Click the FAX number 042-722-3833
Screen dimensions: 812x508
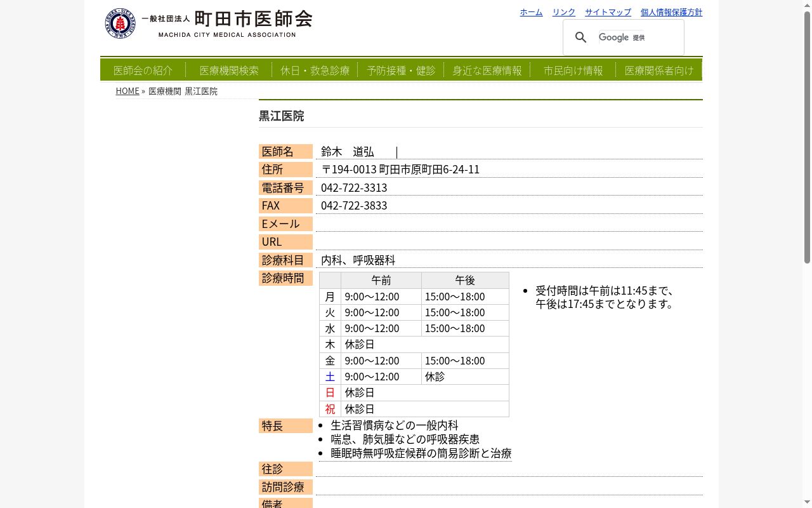[x=354, y=205]
